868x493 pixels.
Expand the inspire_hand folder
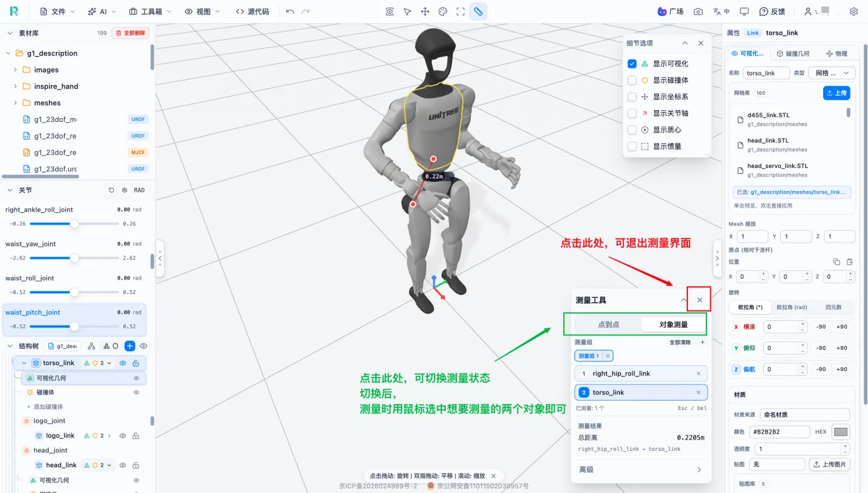point(15,86)
